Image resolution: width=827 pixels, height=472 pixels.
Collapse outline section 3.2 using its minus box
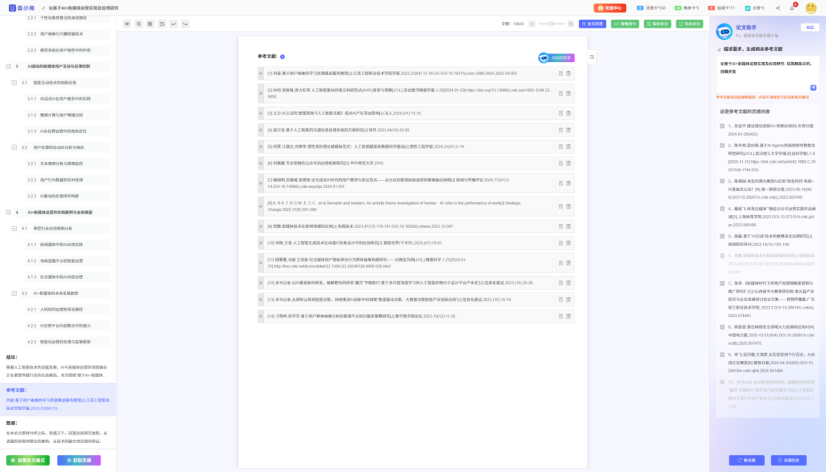(x=14, y=148)
